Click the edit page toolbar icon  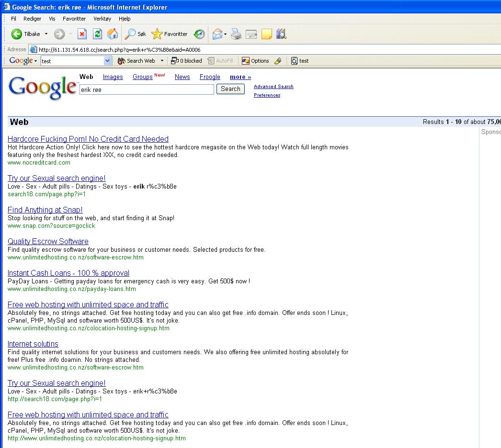pyautogui.click(x=251, y=34)
